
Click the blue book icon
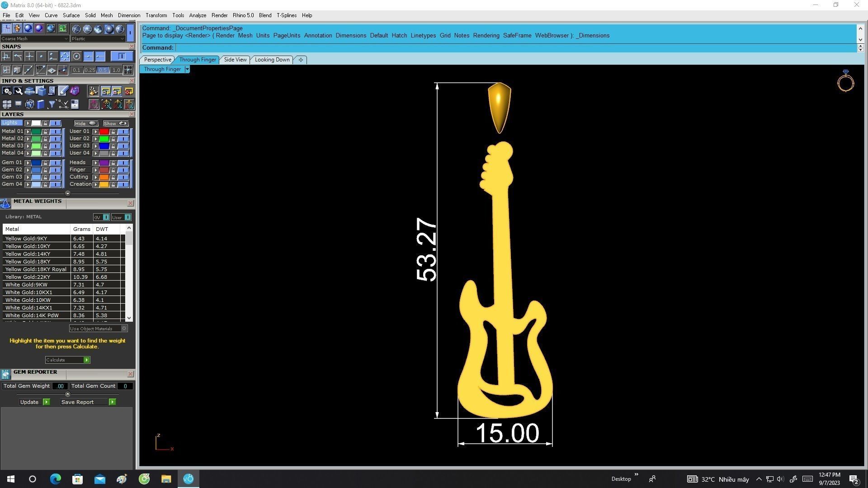point(41,104)
